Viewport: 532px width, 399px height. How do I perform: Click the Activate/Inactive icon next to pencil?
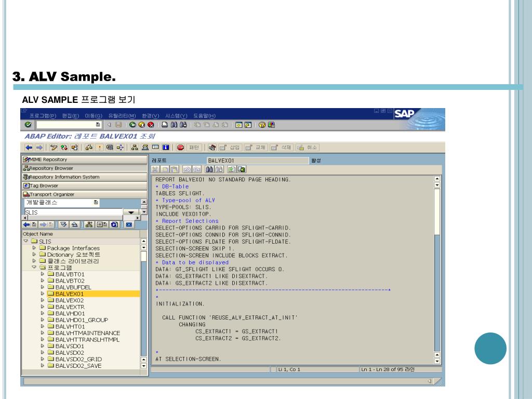pyautogui.click(x=64, y=148)
